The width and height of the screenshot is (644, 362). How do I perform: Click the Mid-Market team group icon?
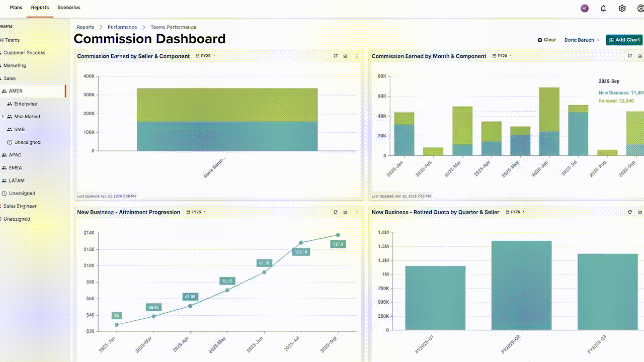10,117
